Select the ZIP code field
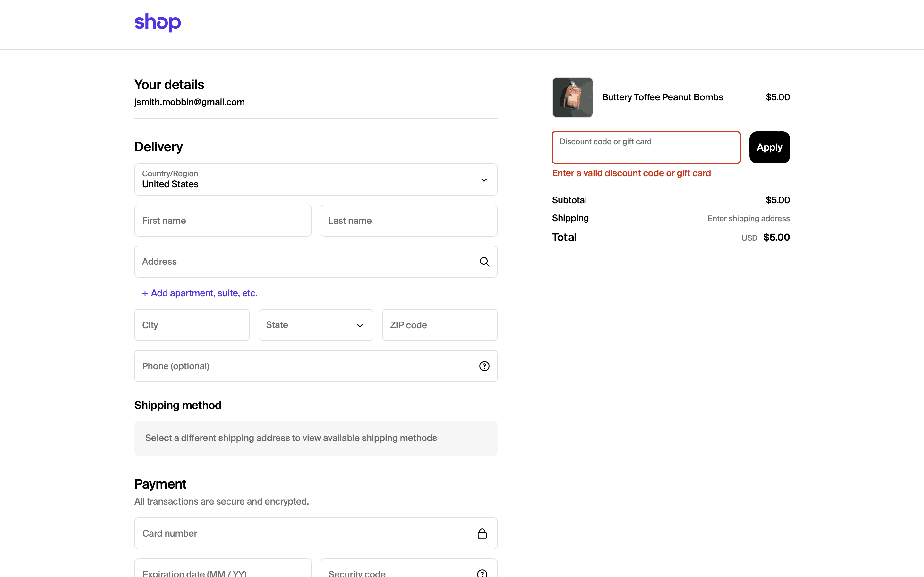Viewport: 924px width, 577px height. click(x=440, y=325)
